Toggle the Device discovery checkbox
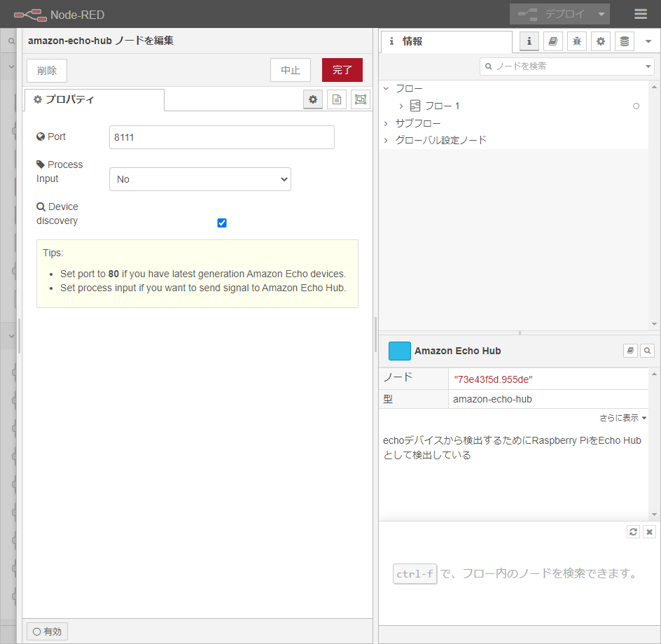Screen dimensions: 661x644 coord(222,223)
